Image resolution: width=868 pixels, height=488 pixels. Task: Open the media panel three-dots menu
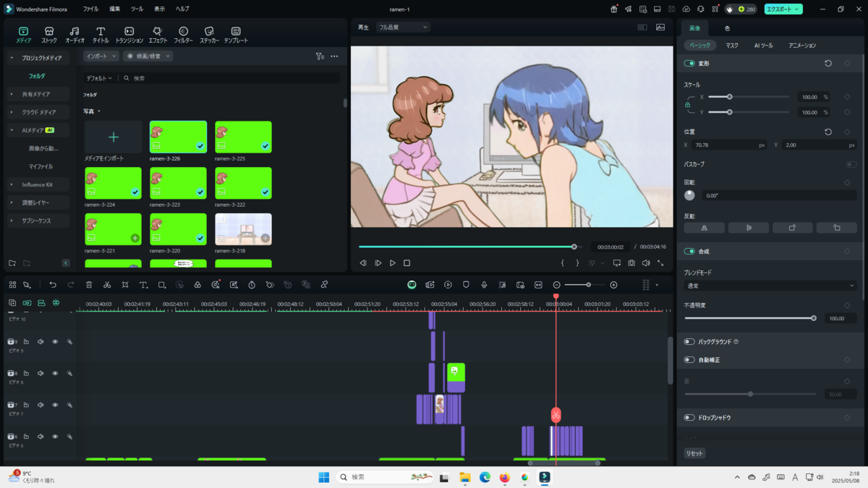click(334, 56)
